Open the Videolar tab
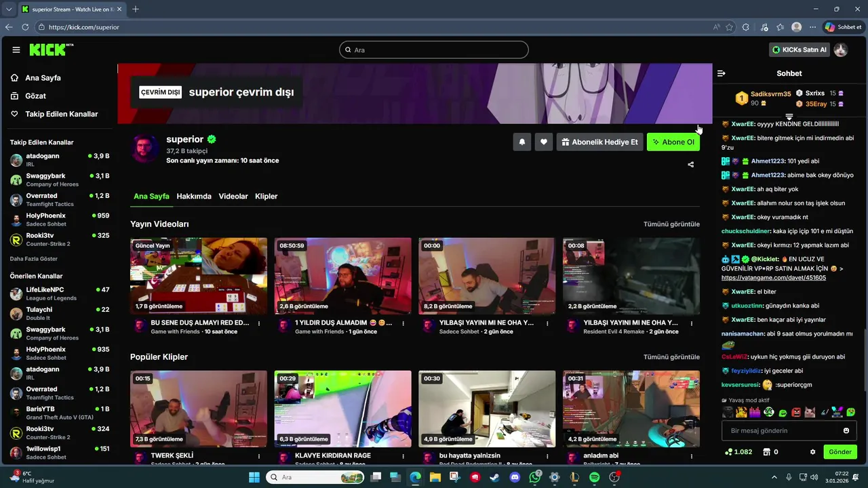Image resolution: width=868 pixels, height=488 pixels. tap(233, 196)
